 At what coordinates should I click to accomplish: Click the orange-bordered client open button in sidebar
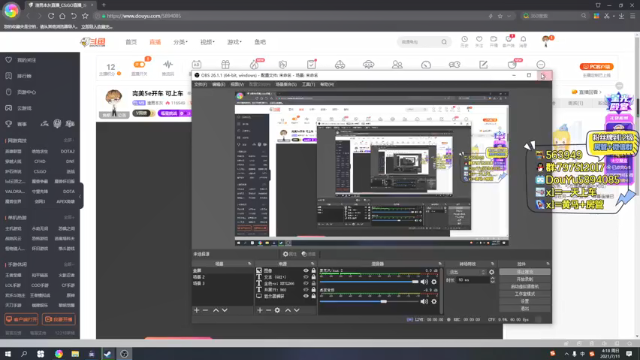pos(21,319)
